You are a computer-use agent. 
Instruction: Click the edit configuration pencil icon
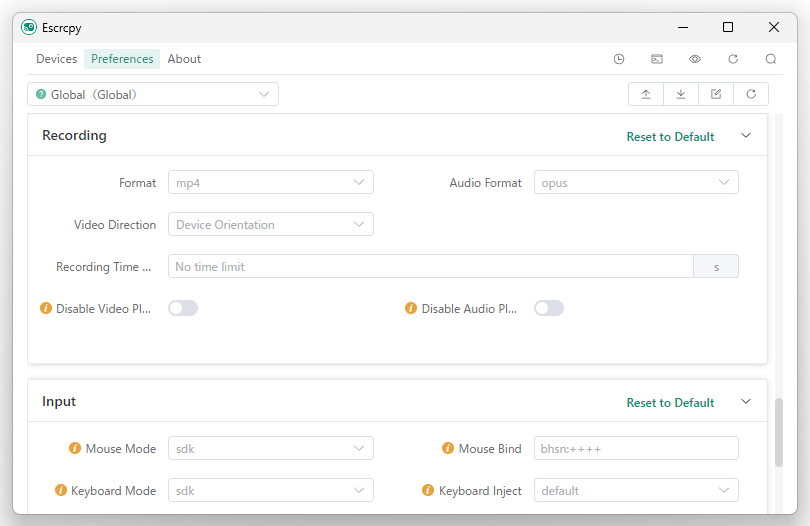point(716,94)
